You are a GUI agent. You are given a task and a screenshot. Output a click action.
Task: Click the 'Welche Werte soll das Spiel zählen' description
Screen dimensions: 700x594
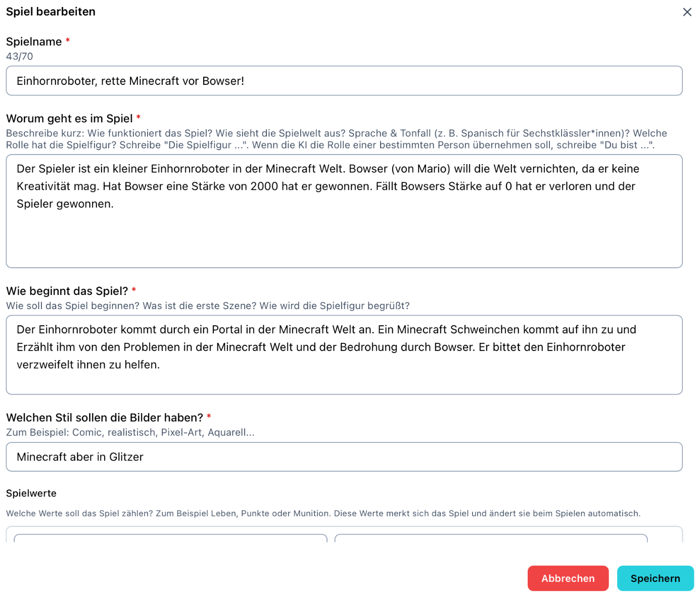[x=323, y=514]
